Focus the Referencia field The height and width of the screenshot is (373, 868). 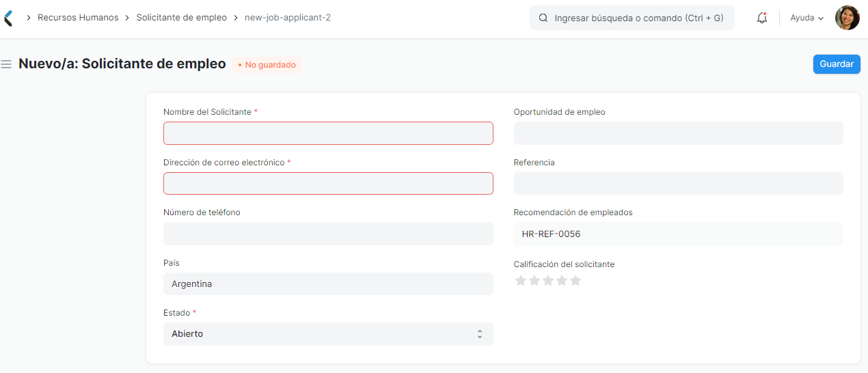(x=679, y=184)
